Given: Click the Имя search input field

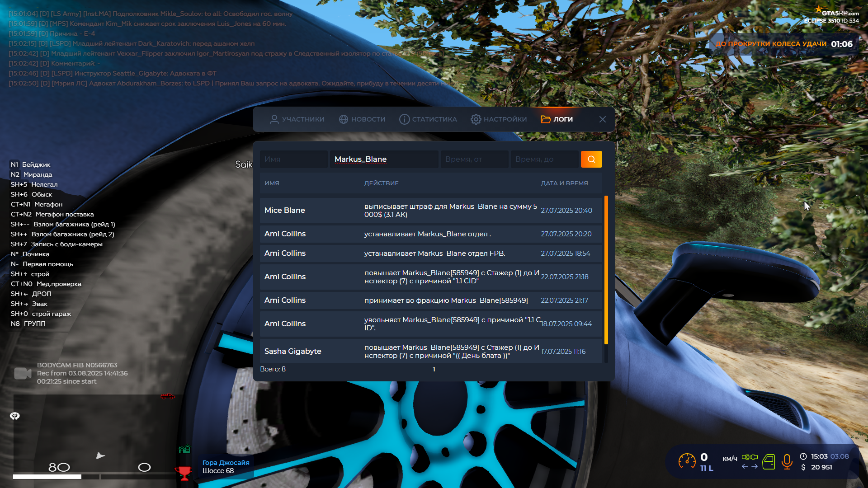Looking at the screenshot, I should tap(294, 159).
